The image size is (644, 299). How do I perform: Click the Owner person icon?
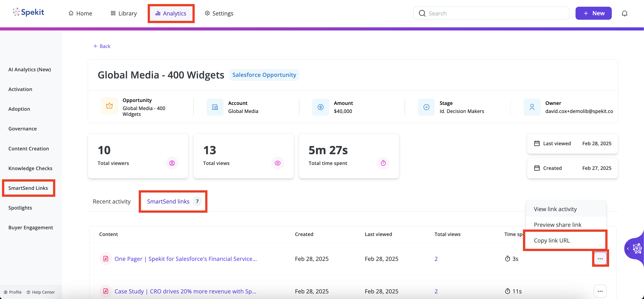coord(532,107)
